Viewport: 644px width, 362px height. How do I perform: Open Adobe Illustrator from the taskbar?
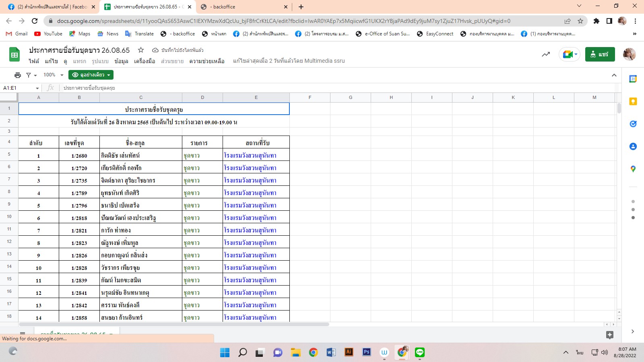click(349, 352)
